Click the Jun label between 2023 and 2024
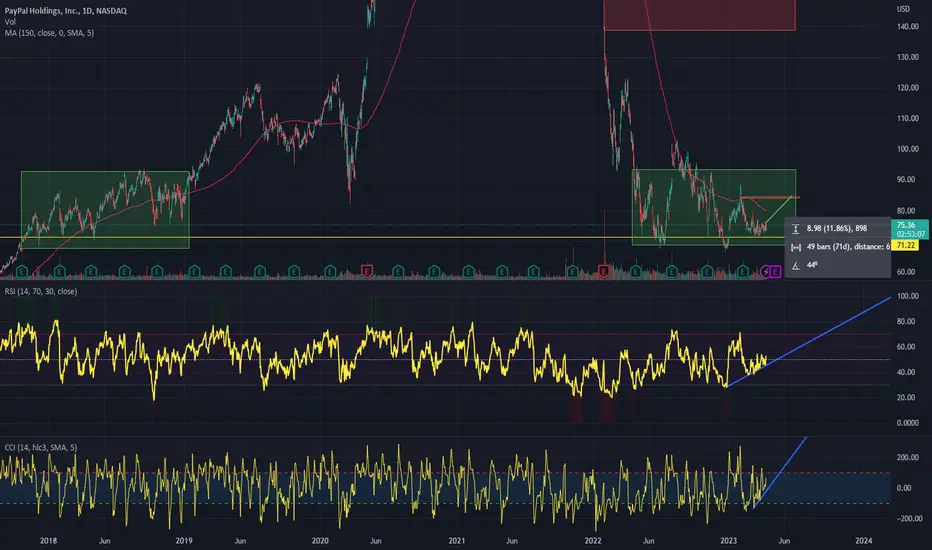This screenshot has width=932, height=550. pyautogui.click(x=784, y=540)
